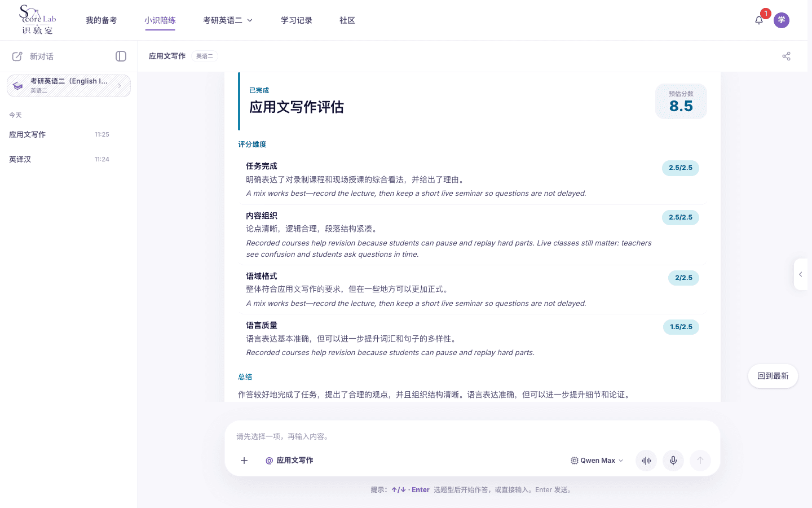Click the graduation cap course icon
812x508 pixels.
pos(18,86)
